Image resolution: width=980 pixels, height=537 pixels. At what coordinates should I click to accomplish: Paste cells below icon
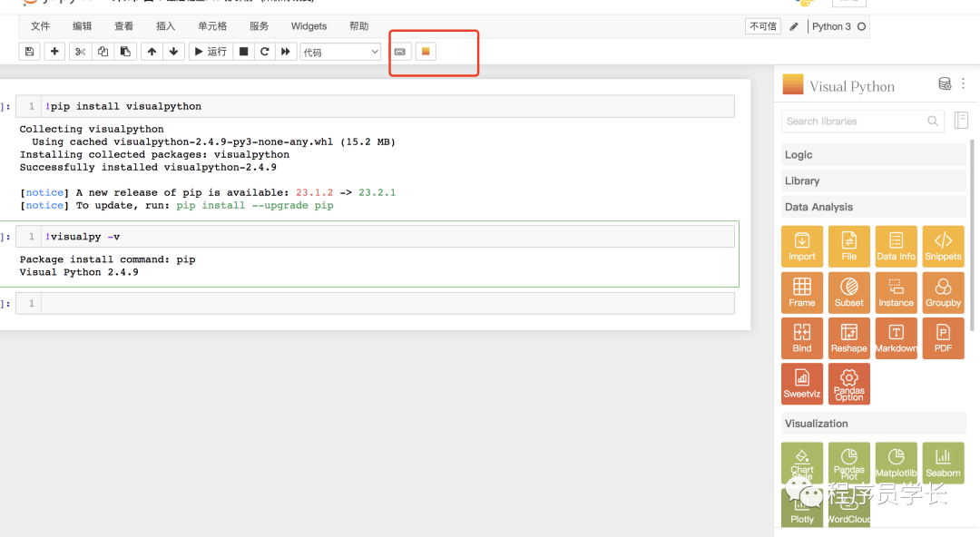125,52
